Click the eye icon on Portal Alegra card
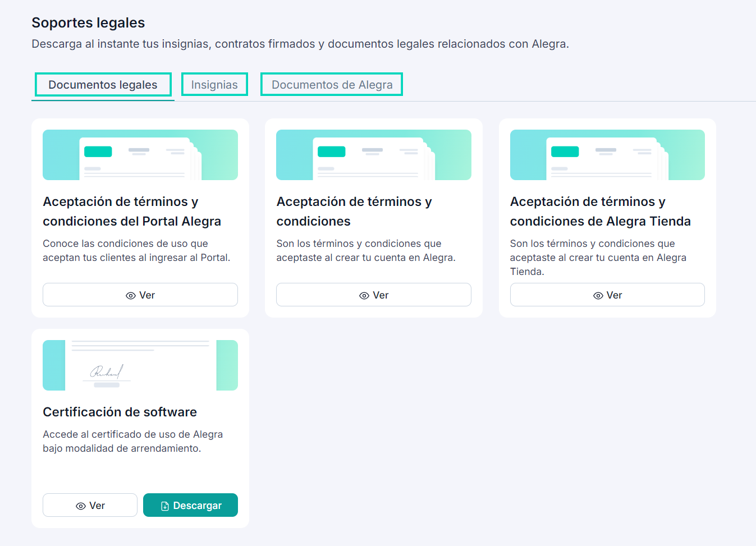 click(x=131, y=295)
